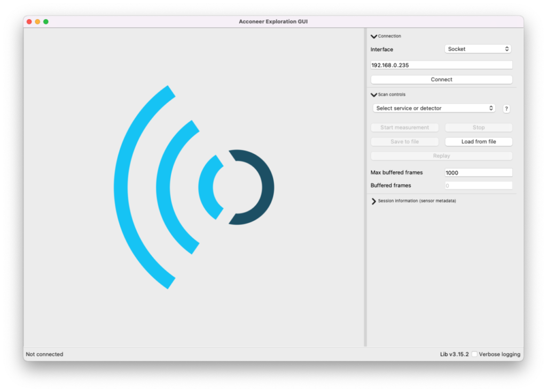Click the Max buffered frames field
This screenshot has height=392, width=547.
[479, 173]
